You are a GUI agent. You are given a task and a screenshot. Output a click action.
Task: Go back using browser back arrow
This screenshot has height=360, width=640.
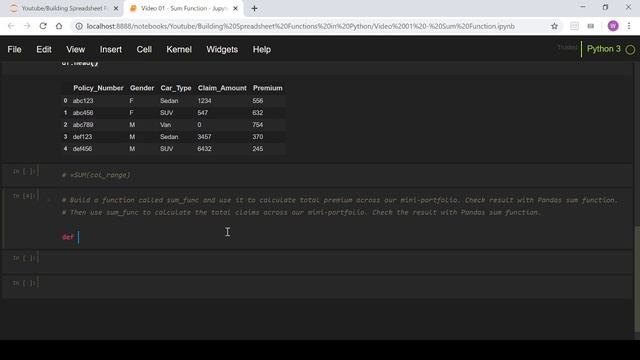11,26
